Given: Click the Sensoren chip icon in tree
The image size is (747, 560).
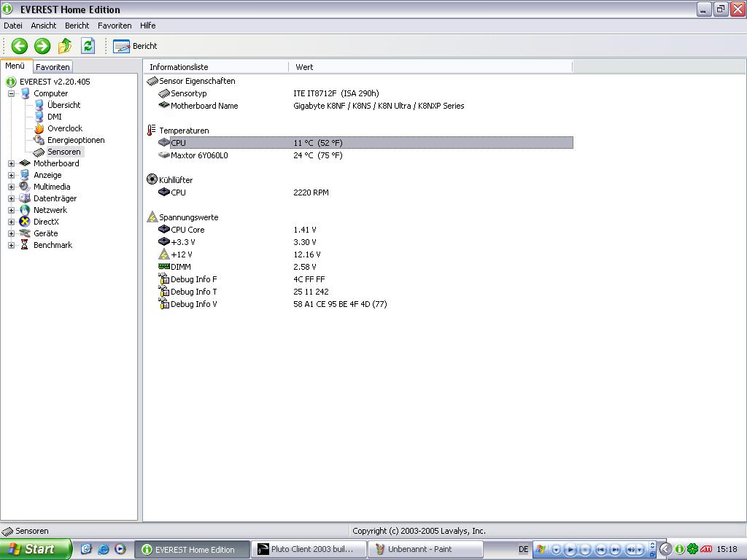Looking at the screenshot, I should 39,152.
